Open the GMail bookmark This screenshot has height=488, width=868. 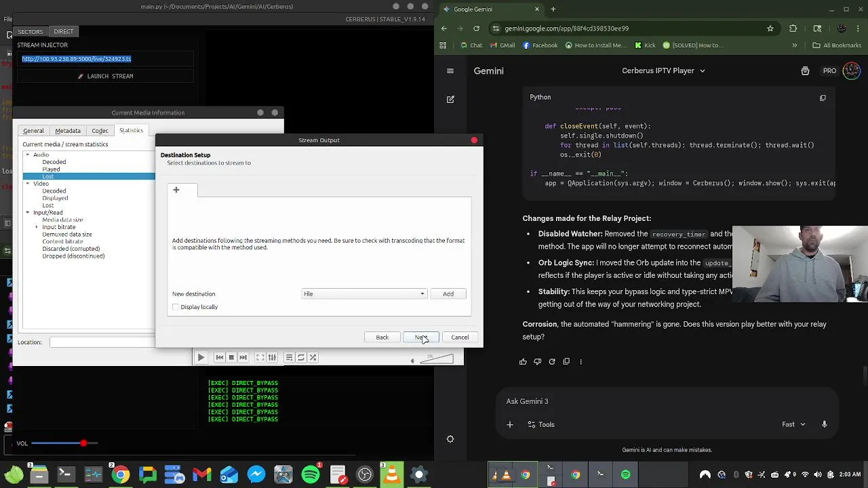click(502, 45)
